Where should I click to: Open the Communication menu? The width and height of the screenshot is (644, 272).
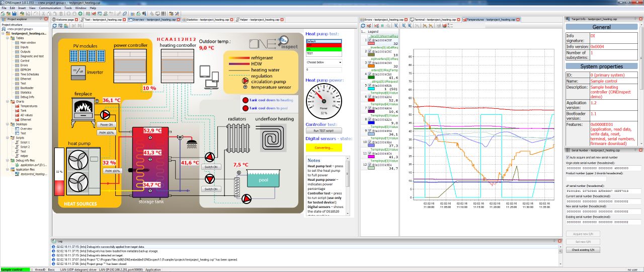[x=50, y=8]
